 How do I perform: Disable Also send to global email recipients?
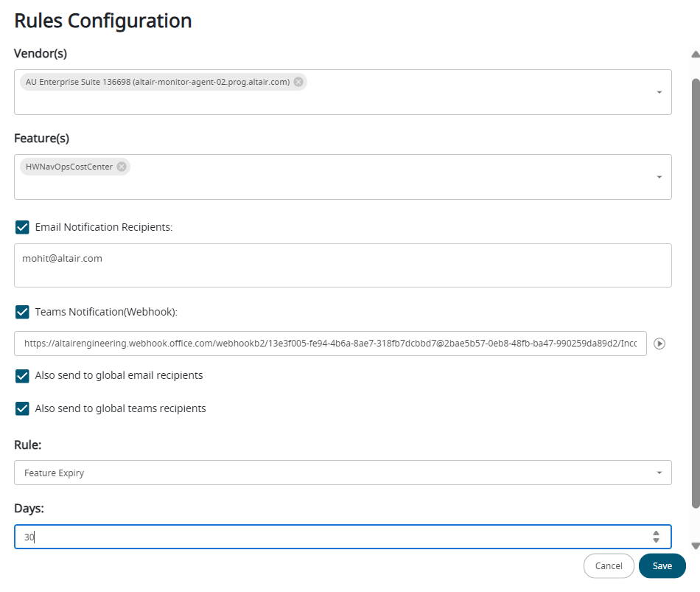click(22, 376)
